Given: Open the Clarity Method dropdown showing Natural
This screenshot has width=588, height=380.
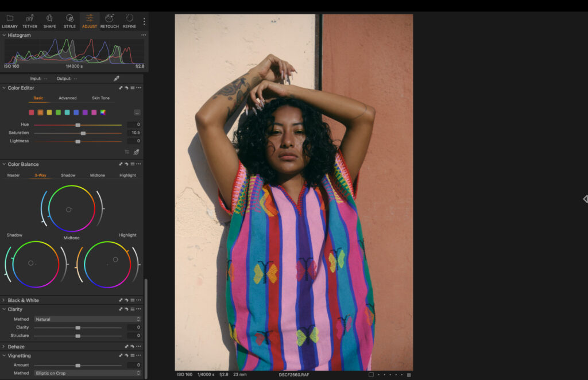Looking at the screenshot, I should pyautogui.click(x=87, y=319).
